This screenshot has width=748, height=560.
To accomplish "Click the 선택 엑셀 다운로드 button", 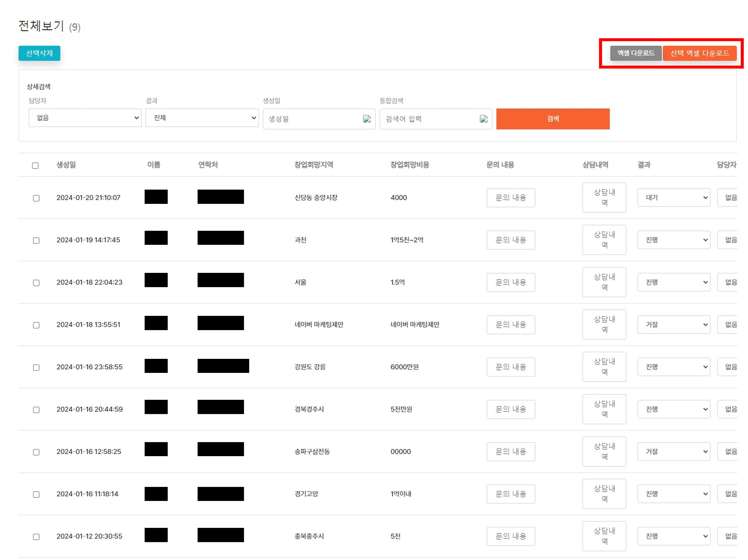I will 699,53.
